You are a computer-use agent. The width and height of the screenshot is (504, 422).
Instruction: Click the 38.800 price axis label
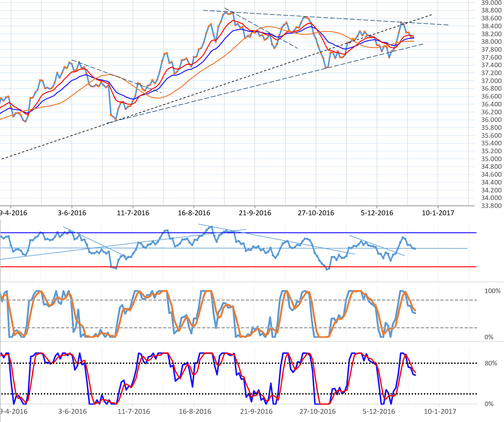pyautogui.click(x=491, y=10)
